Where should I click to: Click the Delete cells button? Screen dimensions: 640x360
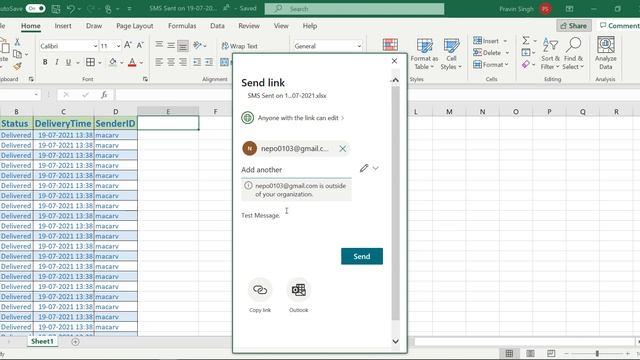[x=487, y=53]
